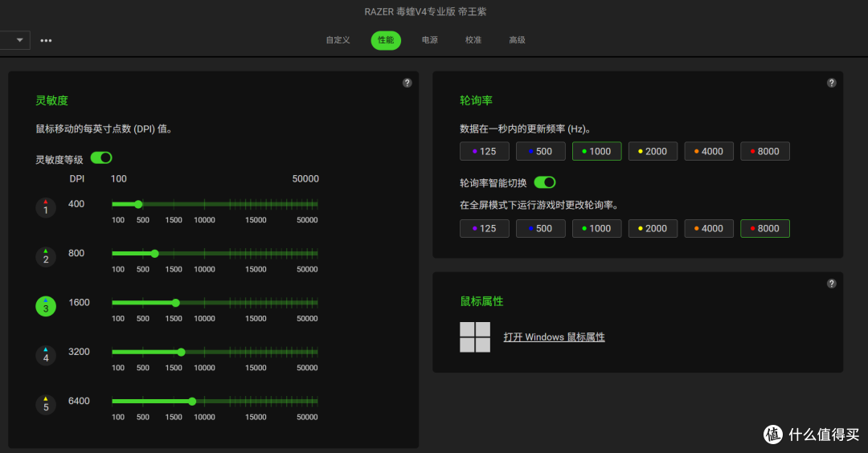Viewport: 868px width, 453px height.
Task: Choose 2000 Hz for fullscreen game polling
Action: [x=653, y=228]
